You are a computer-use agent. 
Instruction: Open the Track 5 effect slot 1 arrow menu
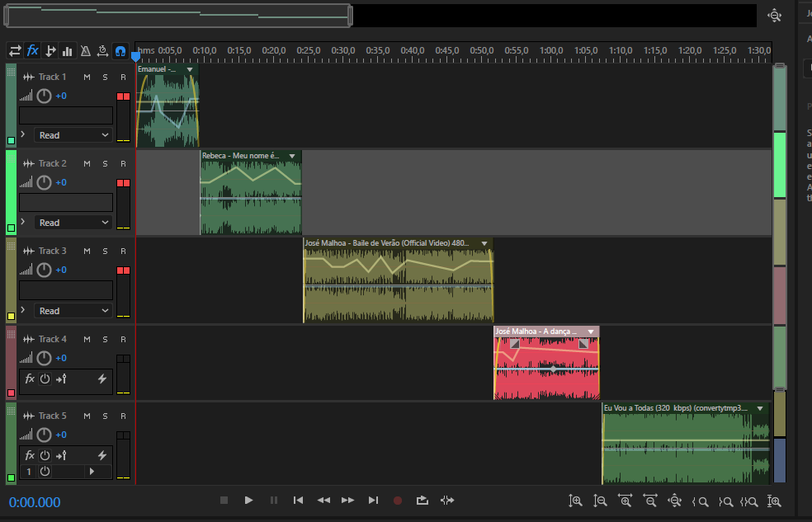[x=92, y=472]
